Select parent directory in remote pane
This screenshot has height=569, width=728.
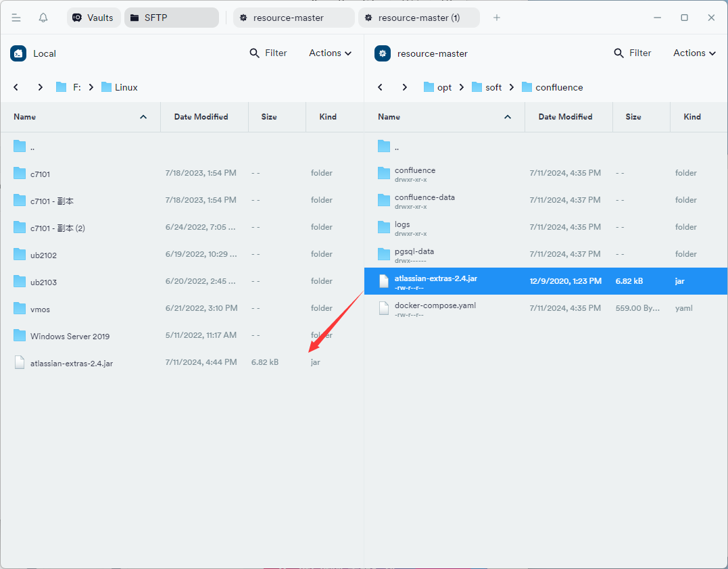click(546, 147)
